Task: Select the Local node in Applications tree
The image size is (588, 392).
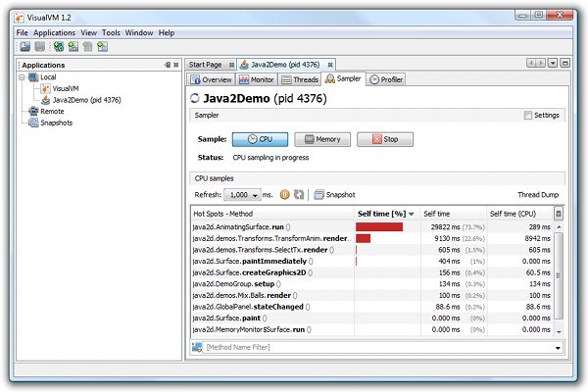Action: pyautogui.click(x=48, y=77)
